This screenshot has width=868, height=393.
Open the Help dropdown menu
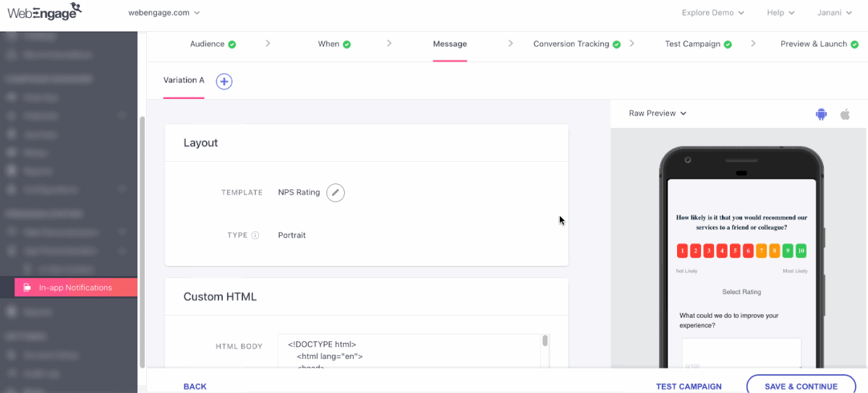[780, 12]
